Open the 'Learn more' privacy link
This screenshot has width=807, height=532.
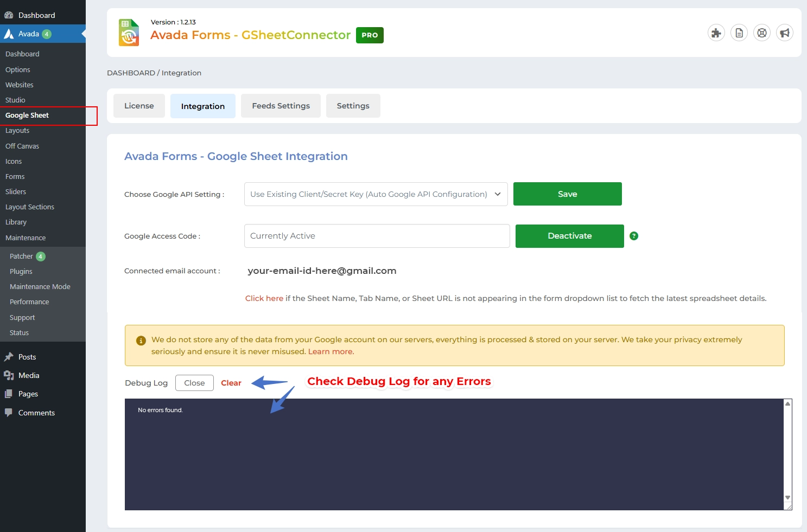[331, 351]
